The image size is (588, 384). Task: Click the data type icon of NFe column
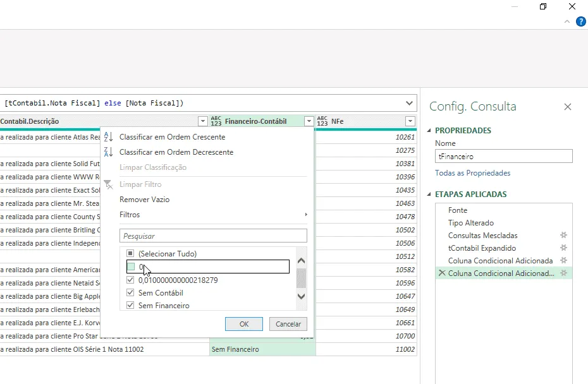(322, 121)
